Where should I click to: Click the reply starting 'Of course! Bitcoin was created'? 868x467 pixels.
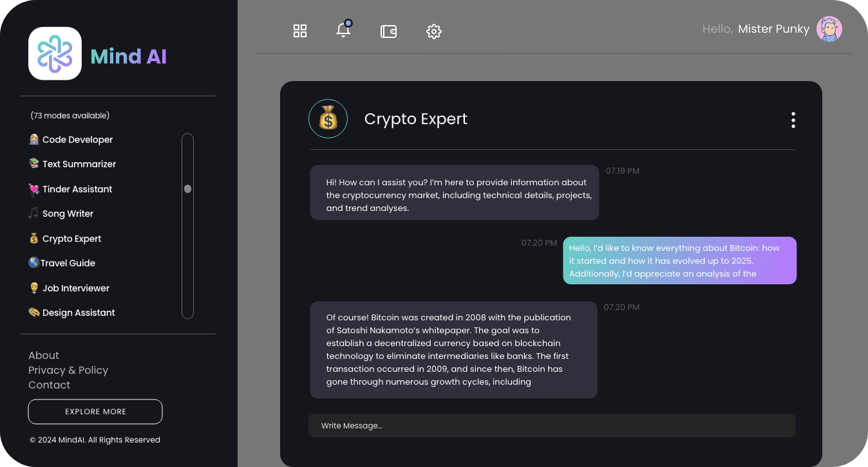click(454, 350)
